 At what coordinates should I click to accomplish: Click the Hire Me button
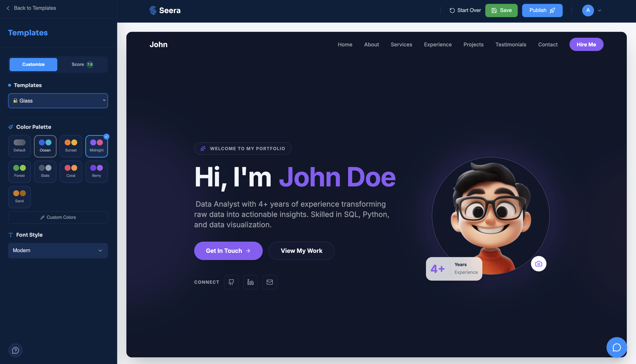(x=586, y=45)
